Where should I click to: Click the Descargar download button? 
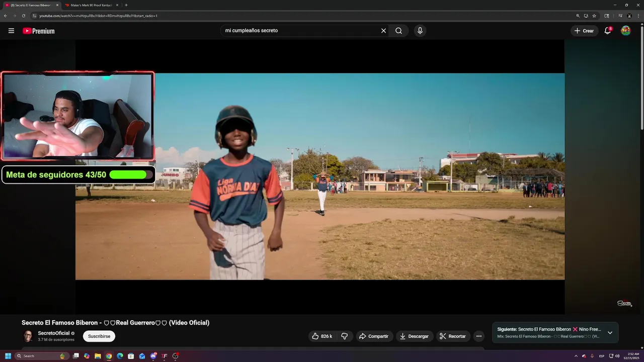tap(415, 336)
